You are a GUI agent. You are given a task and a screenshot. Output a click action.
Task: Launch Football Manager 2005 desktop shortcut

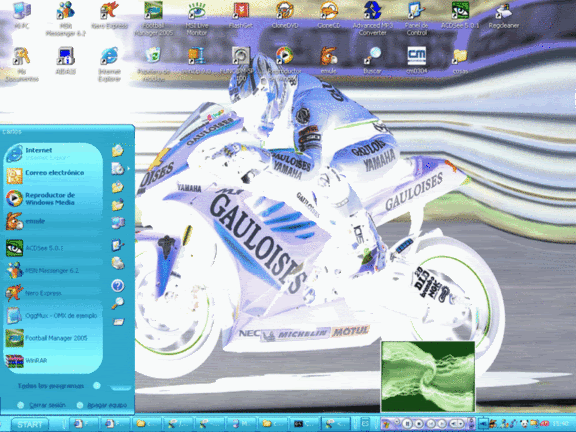[x=153, y=18]
